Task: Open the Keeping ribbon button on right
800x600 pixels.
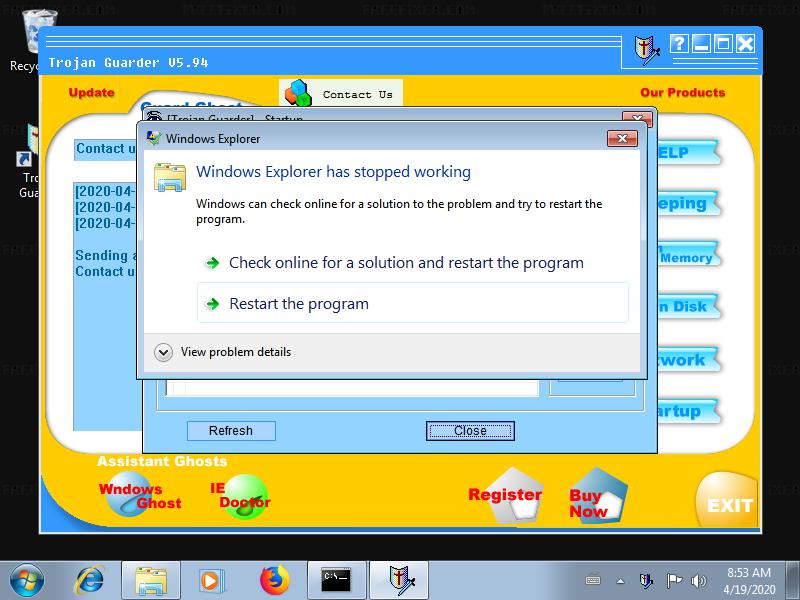Action: [688, 203]
